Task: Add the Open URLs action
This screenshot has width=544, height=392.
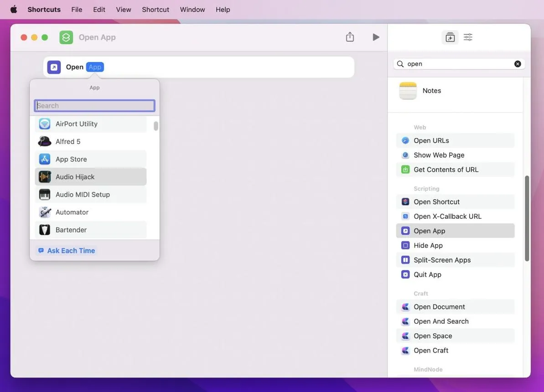Action: click(455, 140)
